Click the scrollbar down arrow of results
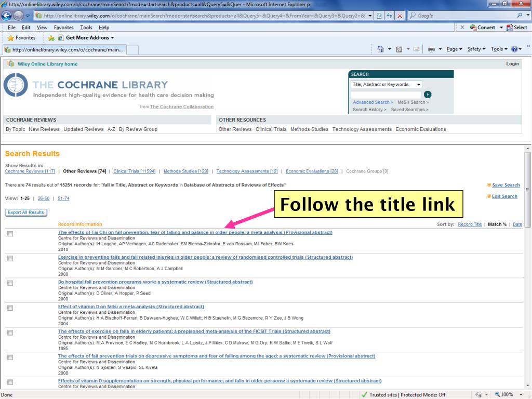 tap(528, 386)
